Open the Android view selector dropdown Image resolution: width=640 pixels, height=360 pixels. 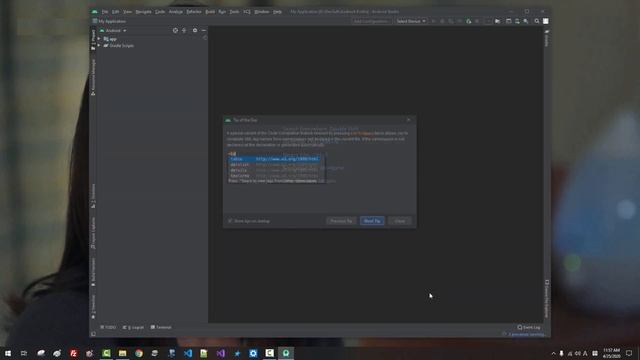tap(113, 31)
